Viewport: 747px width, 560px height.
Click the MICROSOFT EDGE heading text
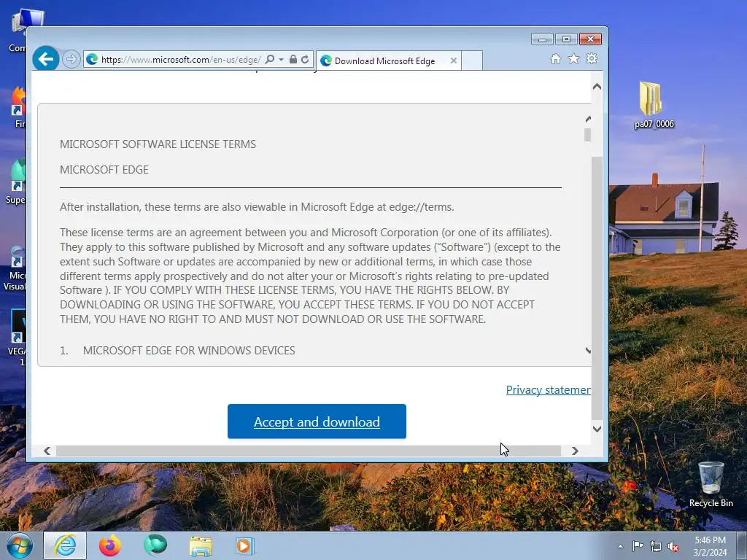(x=104, y=170)
